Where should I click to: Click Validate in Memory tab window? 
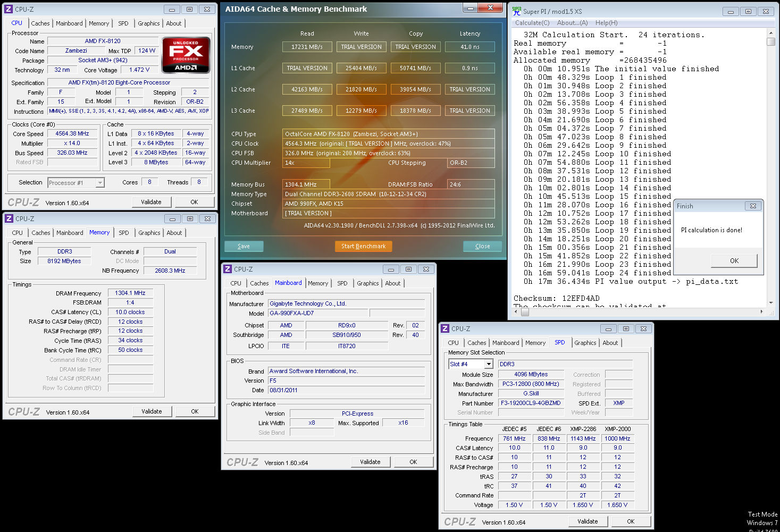tap(152, 411)
